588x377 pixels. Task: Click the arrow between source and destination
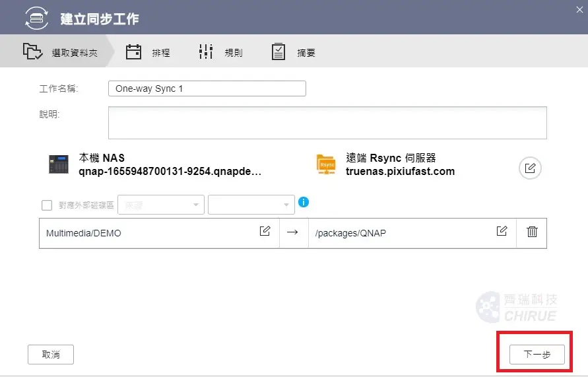tap(292, 232)
